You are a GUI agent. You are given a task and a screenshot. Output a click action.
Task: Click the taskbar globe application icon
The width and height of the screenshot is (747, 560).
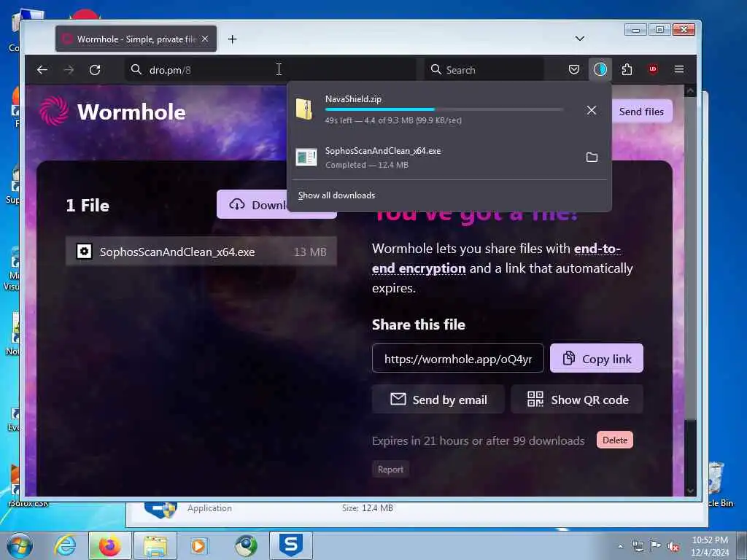coord(247,545)
